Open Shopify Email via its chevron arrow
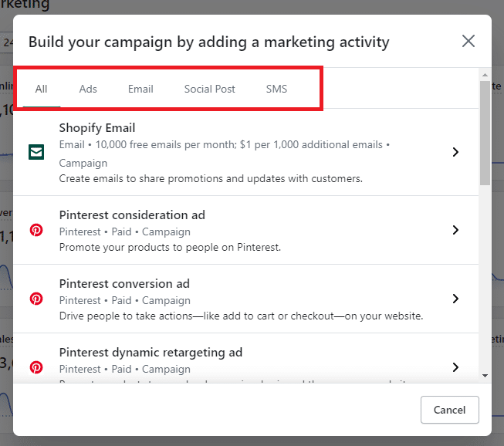Image resolution: width=504 pixels, height=446 pixels. pyautogui.click(x=455, y=152)
